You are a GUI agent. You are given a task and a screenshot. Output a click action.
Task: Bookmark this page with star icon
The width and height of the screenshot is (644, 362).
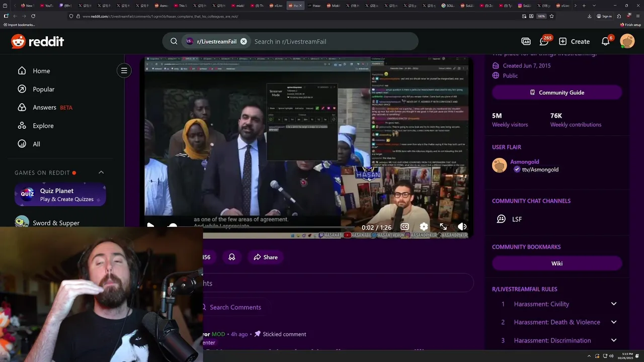551,16
